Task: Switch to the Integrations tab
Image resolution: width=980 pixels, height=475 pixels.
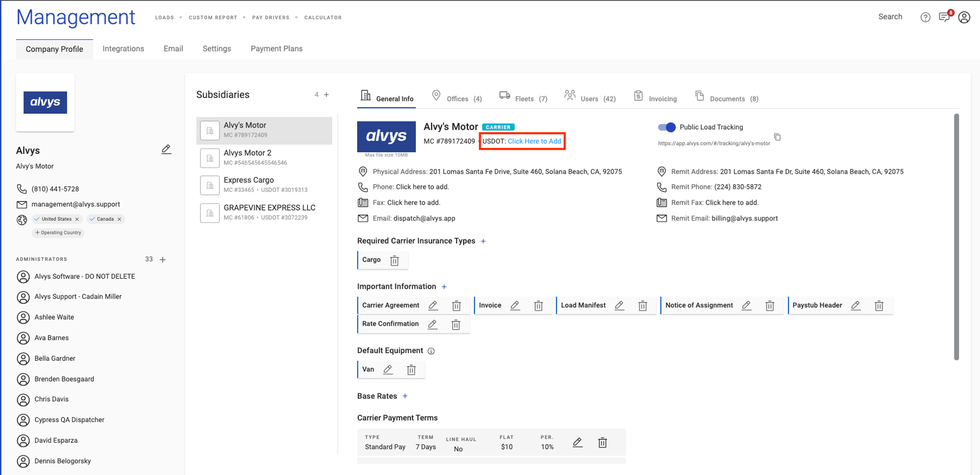Action: click(123, 48)
